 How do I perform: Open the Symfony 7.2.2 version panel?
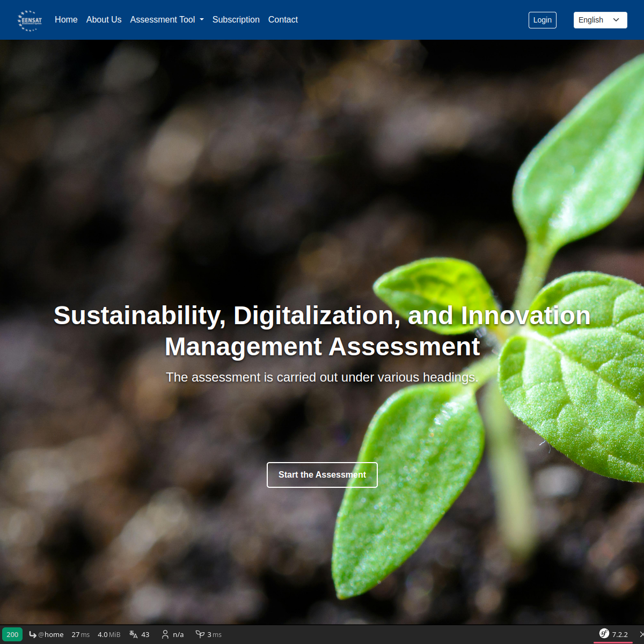pyautogui.click(x=613, y=634)
